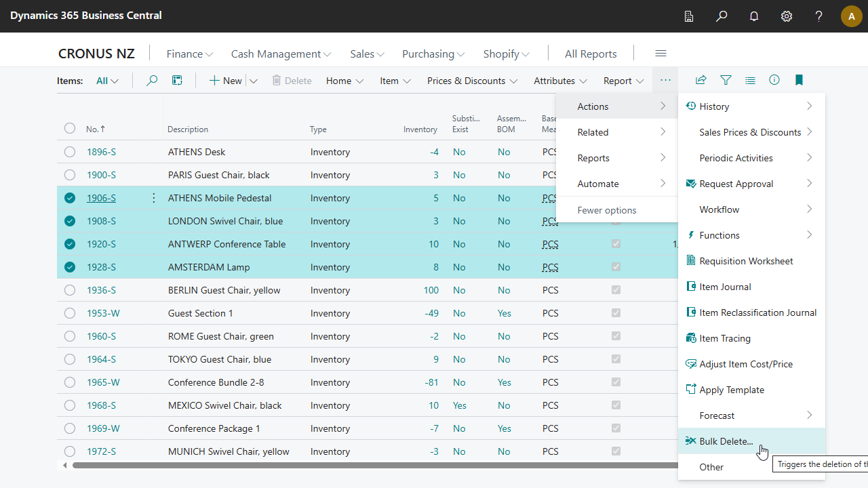Deselect row 1906-S ATHENS Mobile Pedestal
This screenshot has height=488, width=868.
tap(70, 198)
